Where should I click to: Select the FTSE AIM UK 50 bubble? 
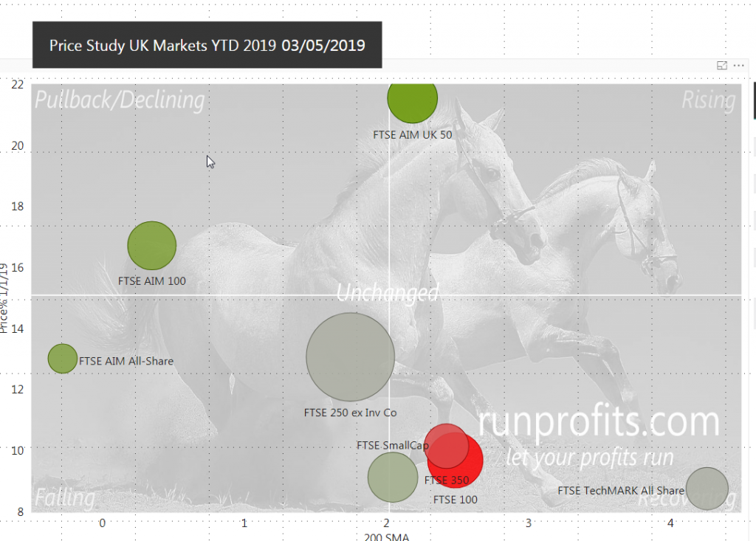(x=412, y=103)
